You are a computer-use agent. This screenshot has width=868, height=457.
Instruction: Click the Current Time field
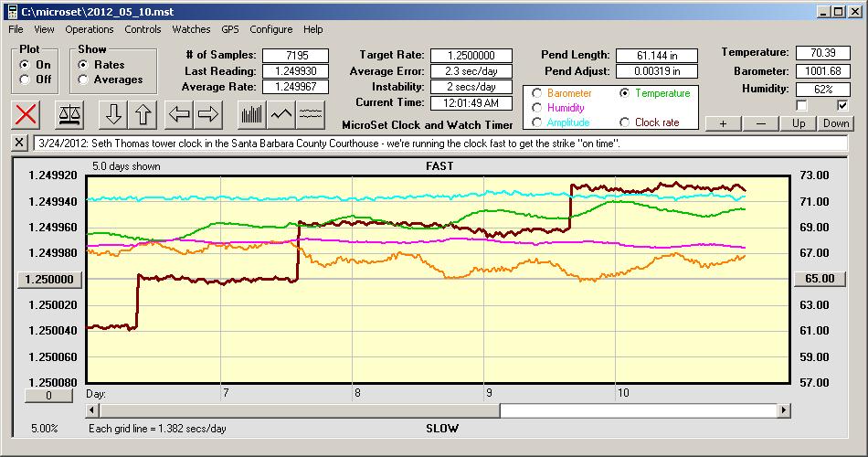pos(471,102)
